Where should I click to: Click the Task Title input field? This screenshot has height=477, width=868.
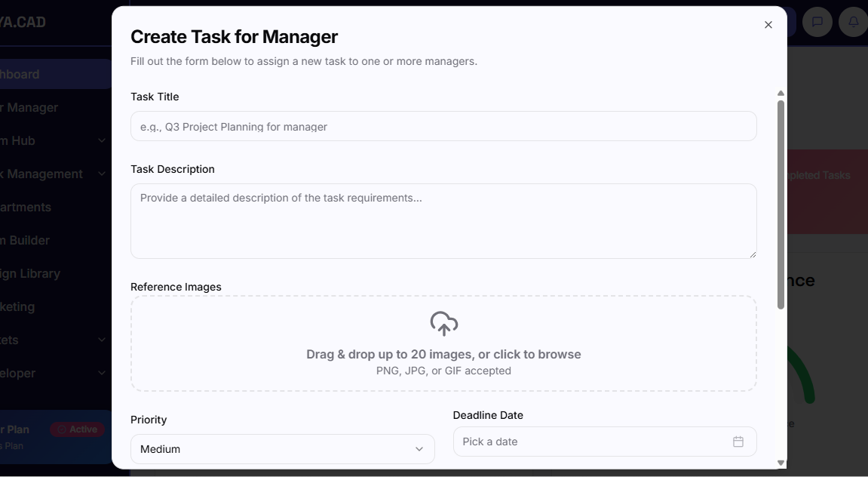pos(443,126)
